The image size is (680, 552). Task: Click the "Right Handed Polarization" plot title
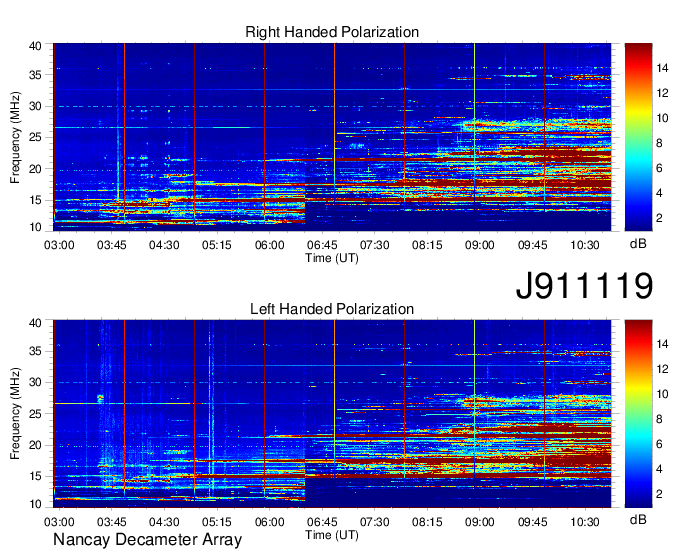[332, 32]
